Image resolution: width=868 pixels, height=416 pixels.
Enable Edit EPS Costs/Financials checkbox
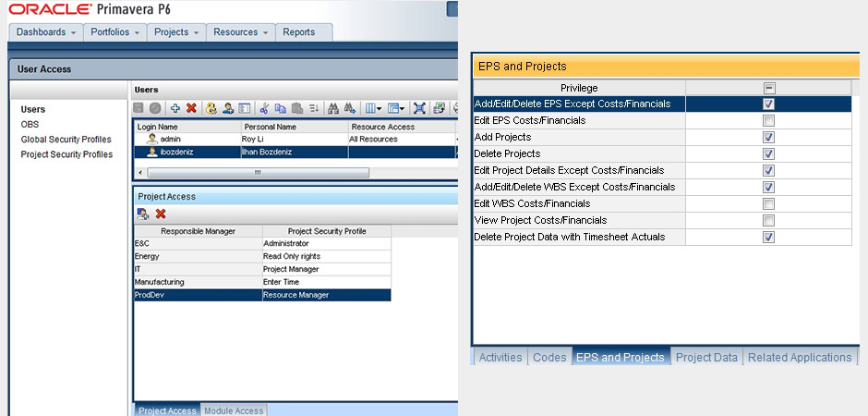(x=768, y=120)
